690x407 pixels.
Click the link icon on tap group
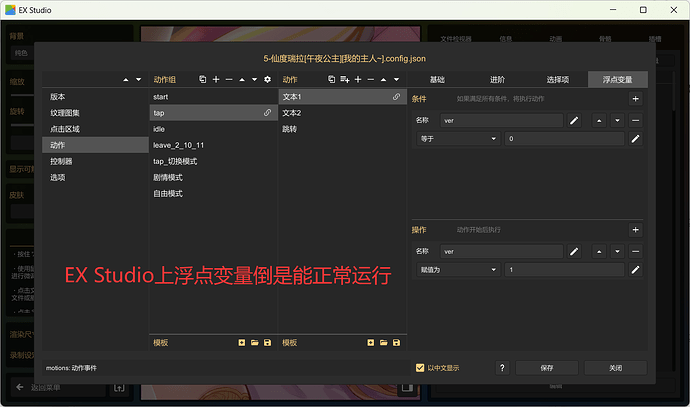point(267,113)
